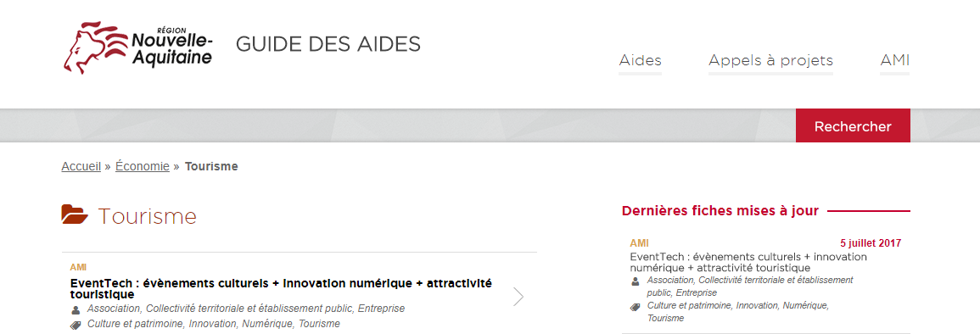Image resolution: width=980 pixels, height=334 pixels.
Task: Click the person icon in Dernières fiches sidebar
Action: [x=636, y=281]
